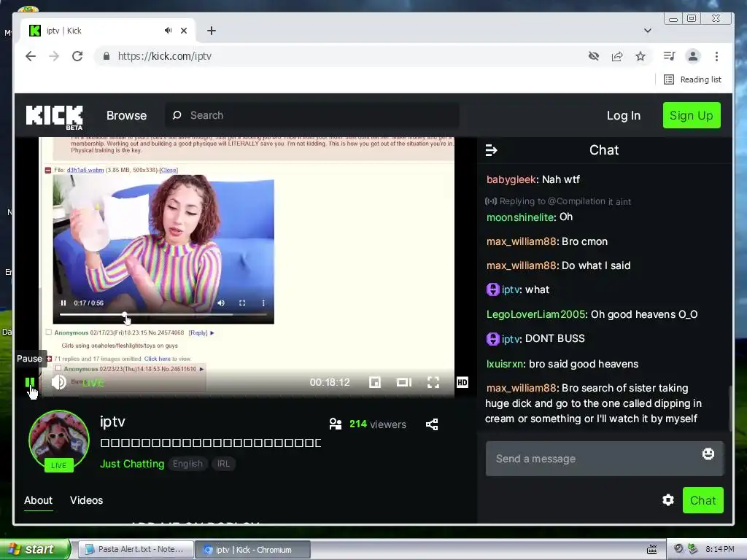Click the username babygleek in chat
The width and height of the screenshot is (747, 560).
(x=511, y=180)
